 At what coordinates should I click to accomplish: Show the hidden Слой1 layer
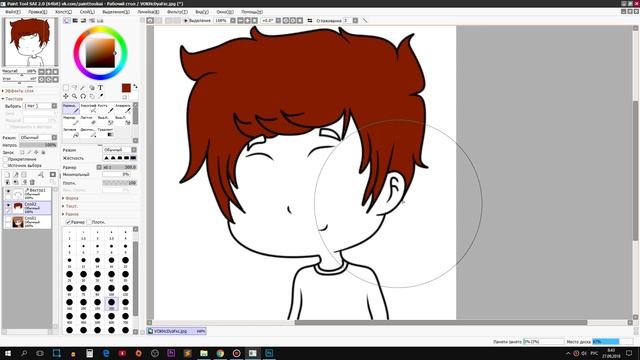(x=8, y=220)
